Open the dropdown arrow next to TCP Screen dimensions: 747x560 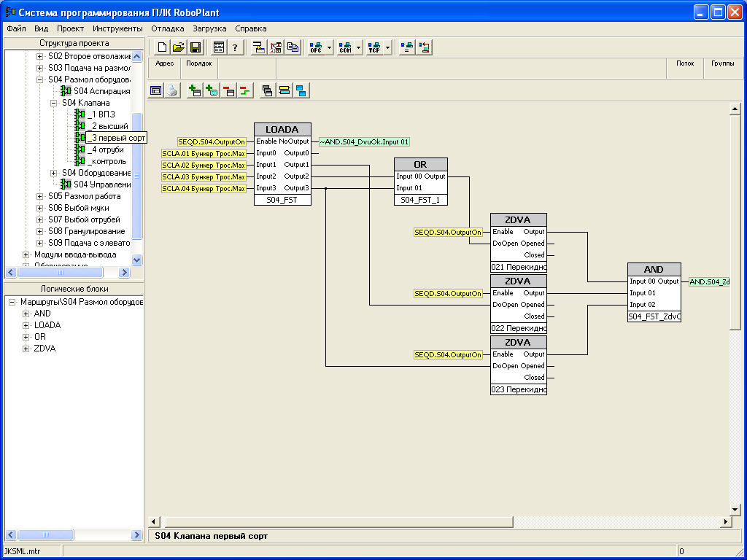click(388, 47)
